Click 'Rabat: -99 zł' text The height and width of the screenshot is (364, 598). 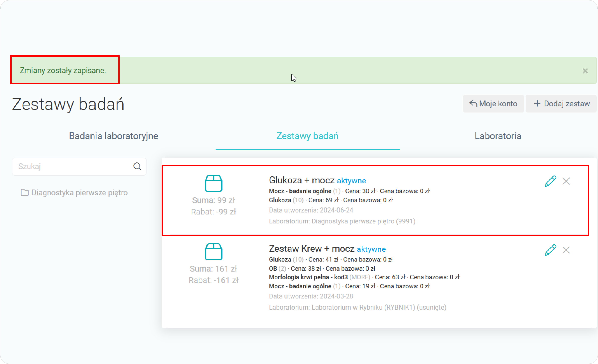click(213, 212)
